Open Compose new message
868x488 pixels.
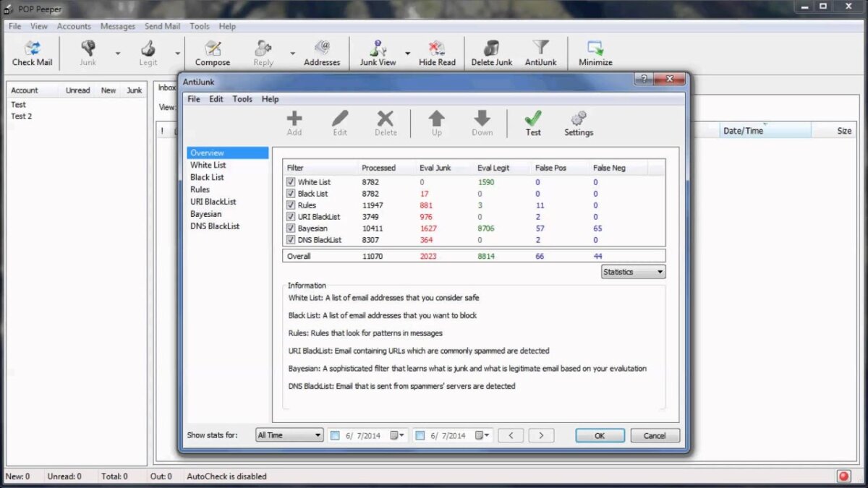click(213, 48)
